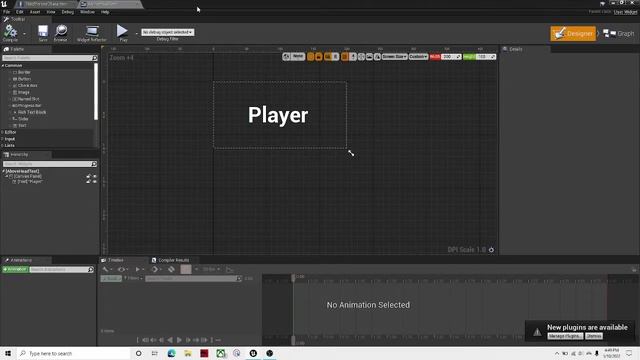Open the View menu

click(x=51, y=12)
